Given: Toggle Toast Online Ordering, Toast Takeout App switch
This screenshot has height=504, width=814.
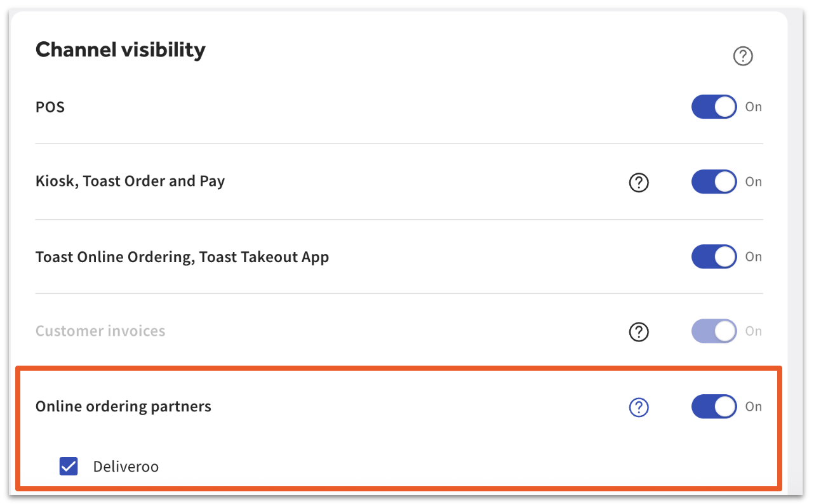Looking at the screenshot, I should click(x=714, y=257).
